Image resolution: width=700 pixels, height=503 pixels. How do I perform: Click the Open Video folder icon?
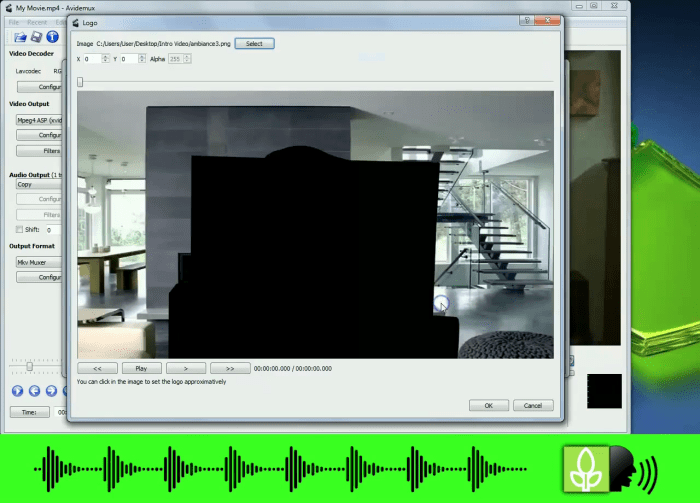[x=20, y=37]
